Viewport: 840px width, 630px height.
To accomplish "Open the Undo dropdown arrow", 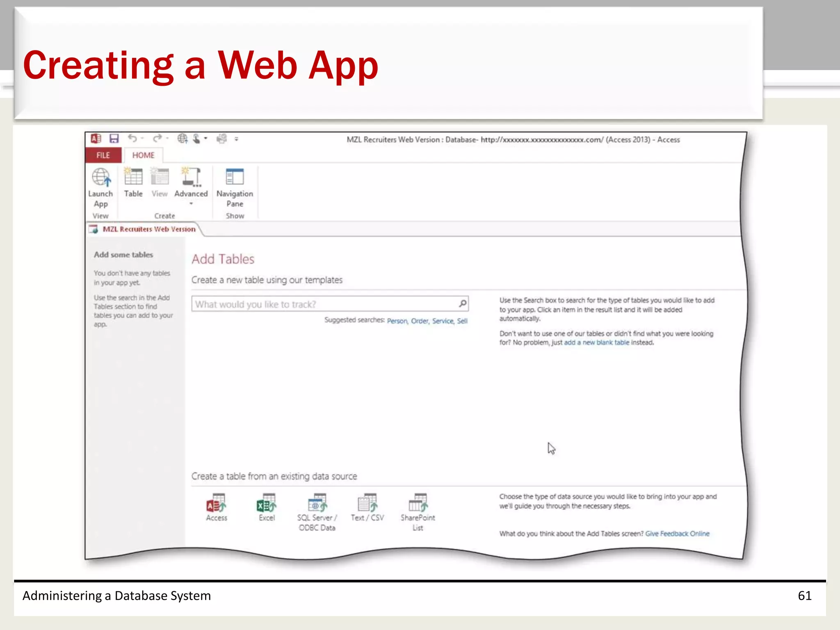I will click(x=142, y=139).
